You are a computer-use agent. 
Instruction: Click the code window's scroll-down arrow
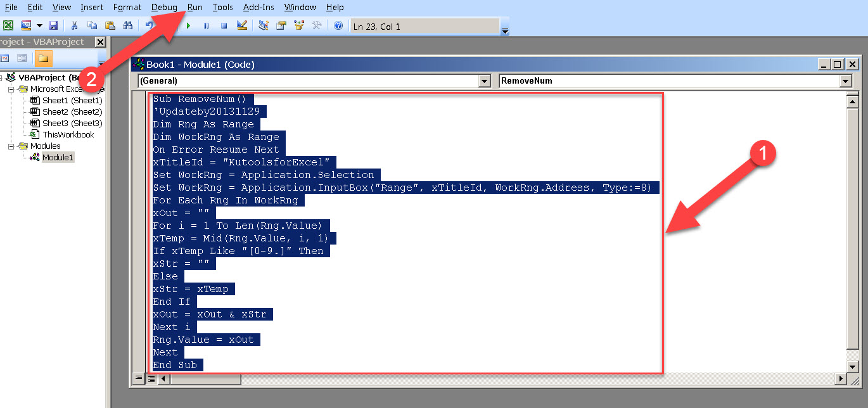pos(852,366)
